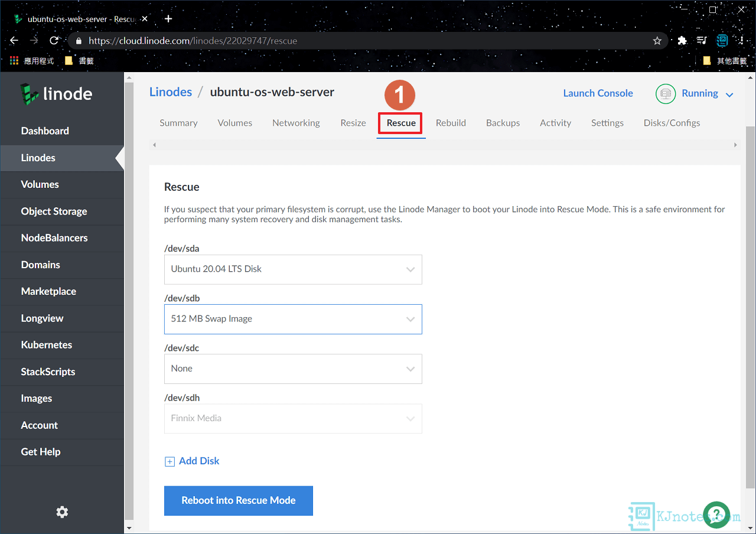
Task: Open the /dev/sda disk dropdown
Action: click(x=293, y=269)
